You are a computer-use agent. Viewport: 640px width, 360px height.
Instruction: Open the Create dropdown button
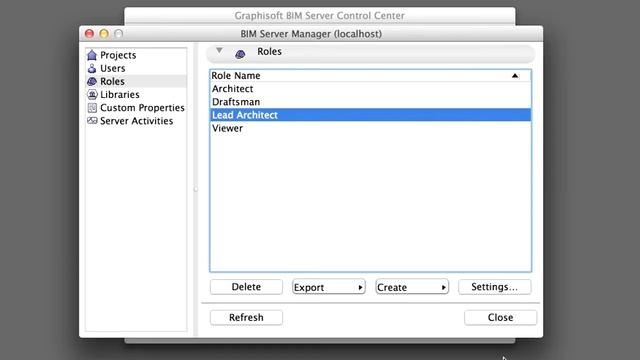click(412, 287)
